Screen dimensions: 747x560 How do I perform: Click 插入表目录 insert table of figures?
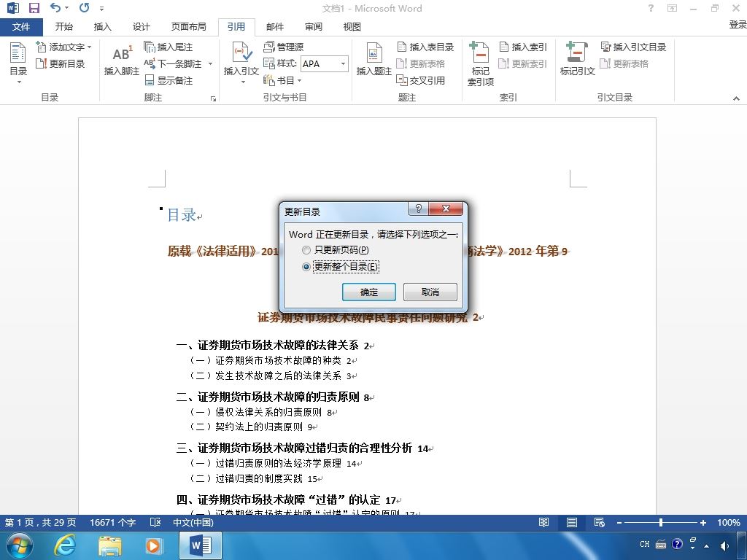tap(425, 47)
